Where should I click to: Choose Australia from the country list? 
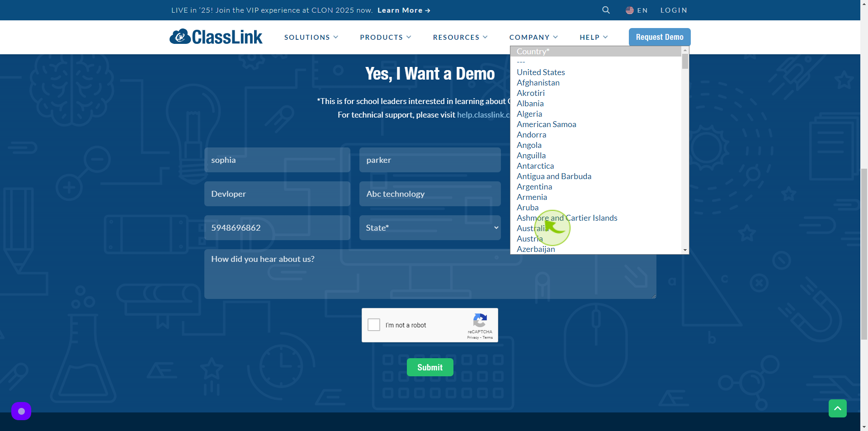(x=596, y=228)
